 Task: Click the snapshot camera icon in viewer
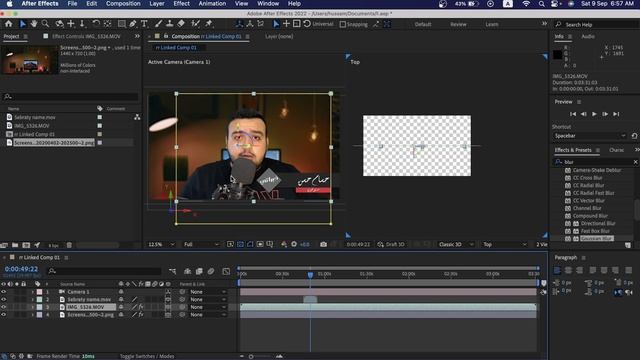point(323,244)
